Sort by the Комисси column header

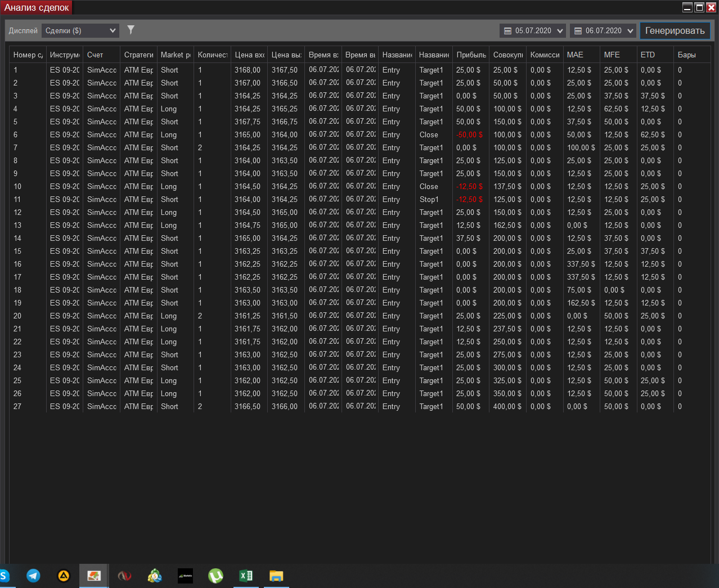click(545, 55)
